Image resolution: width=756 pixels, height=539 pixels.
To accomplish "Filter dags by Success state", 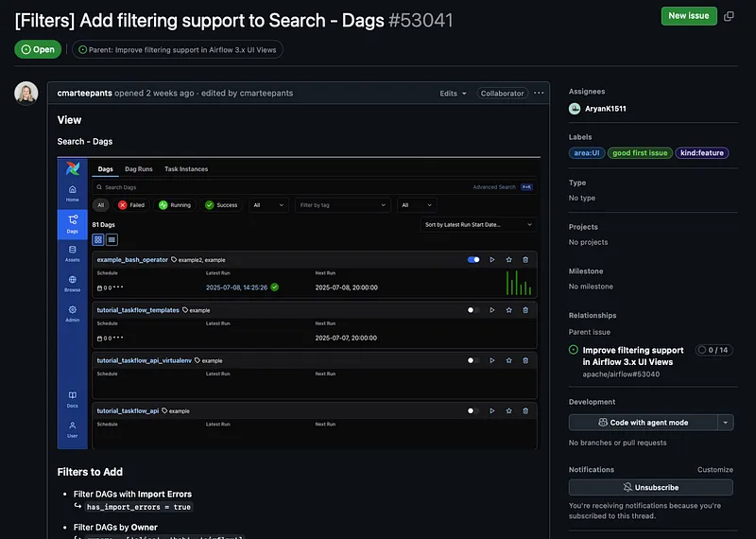I will click(x=221, y=205).
